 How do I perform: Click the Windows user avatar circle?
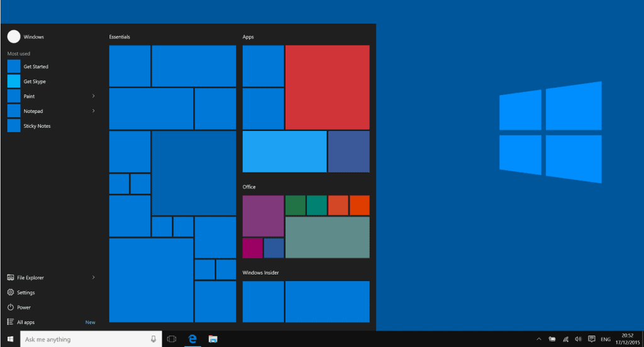click(14, 37)
